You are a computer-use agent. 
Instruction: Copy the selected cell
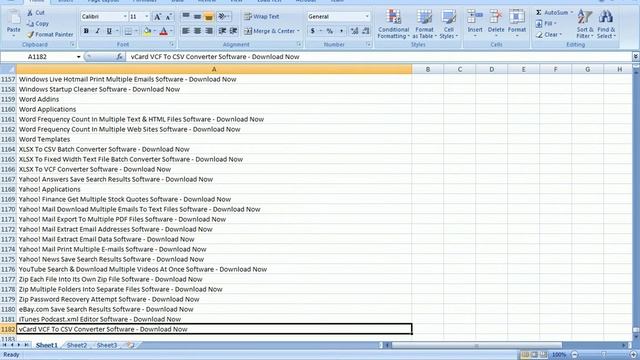[x=38, y=24]
